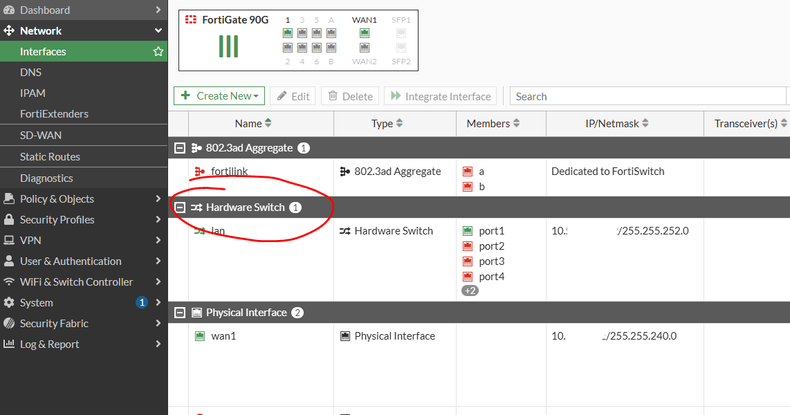The height and width of the screenshot is (415, 790).
Task: Select port 1 on the faceplate
Action: point(287,33)
